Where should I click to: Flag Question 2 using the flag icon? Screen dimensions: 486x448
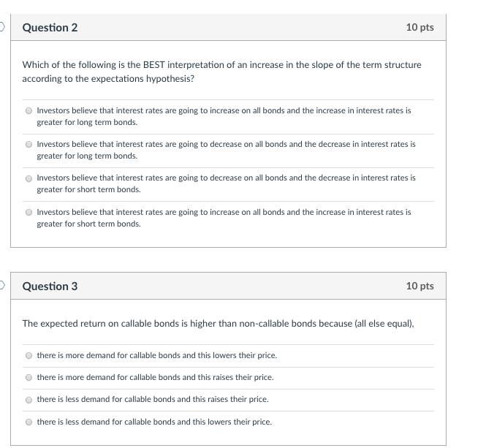coord(3,28)
